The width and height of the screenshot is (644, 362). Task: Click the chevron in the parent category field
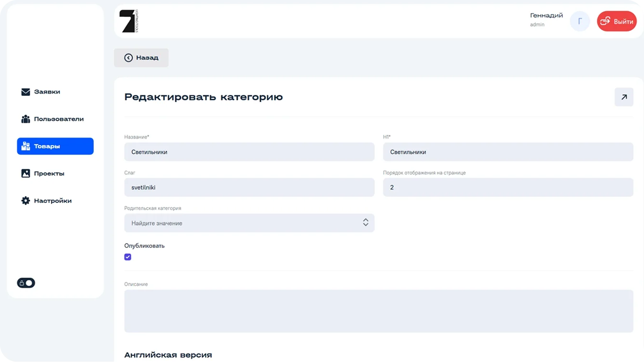[366, 222]
